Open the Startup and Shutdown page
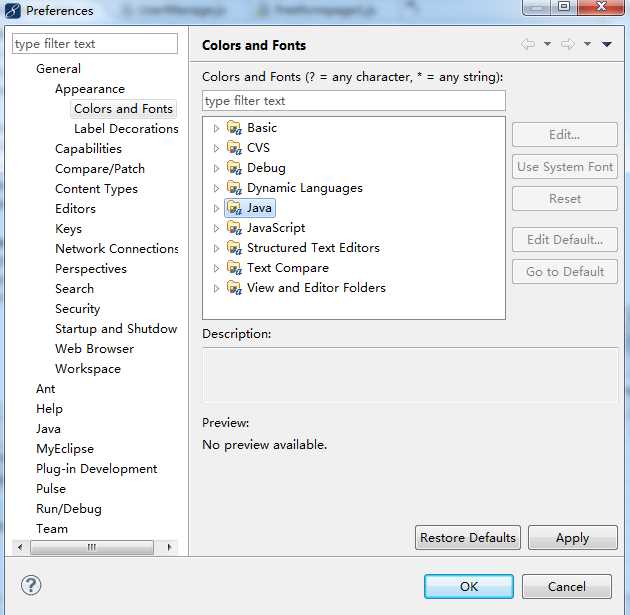Viewport: 630px width, 615px height. [x=116, y=329]
